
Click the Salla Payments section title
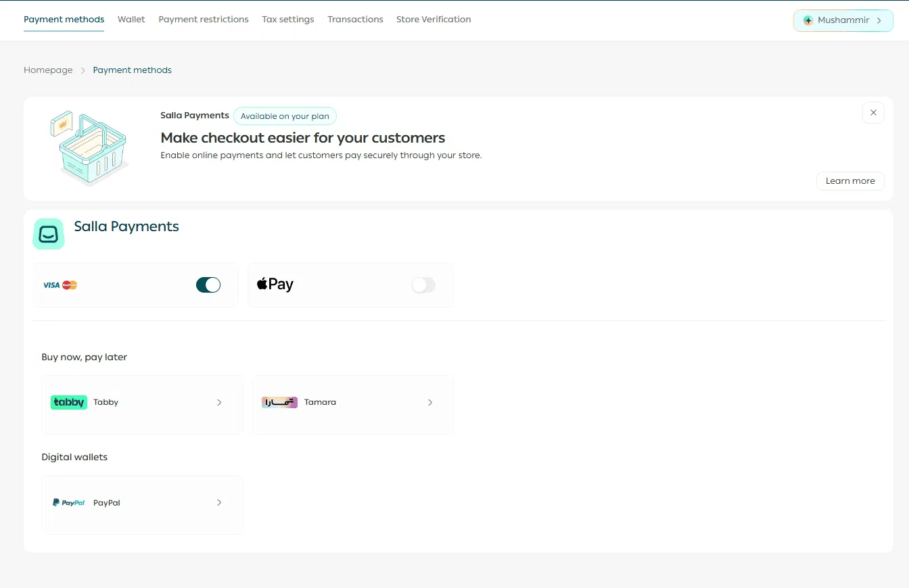126,226
